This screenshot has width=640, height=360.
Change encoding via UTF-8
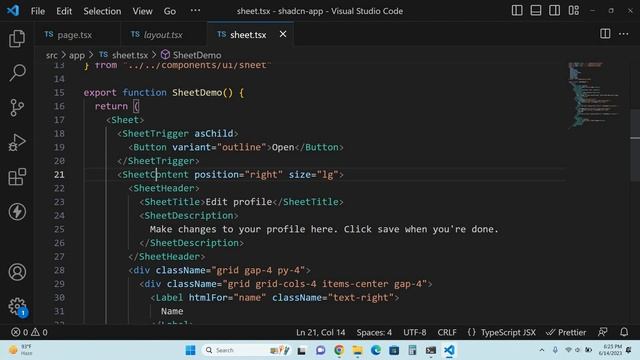pos(415,332)
